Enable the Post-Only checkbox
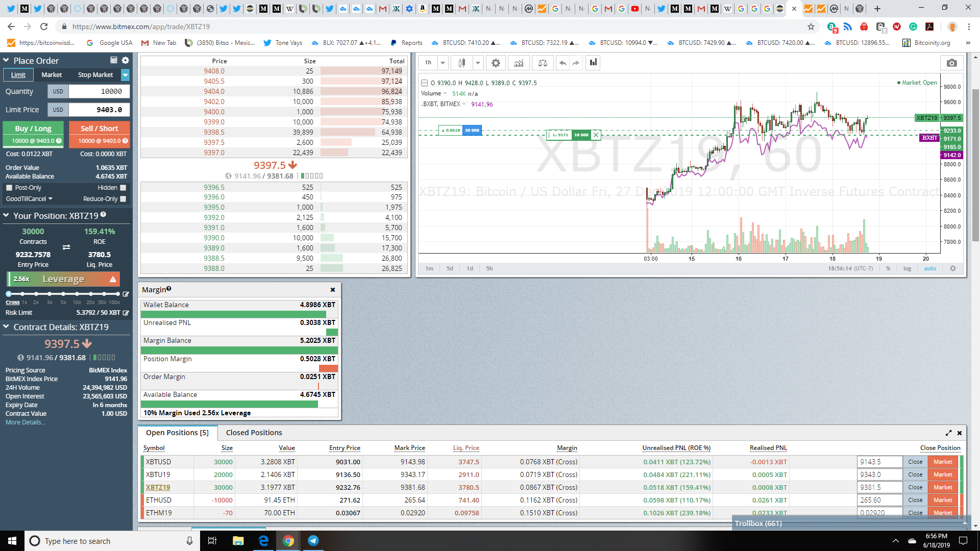The width and height of the screenshot is (980, 551). (9, 188)
